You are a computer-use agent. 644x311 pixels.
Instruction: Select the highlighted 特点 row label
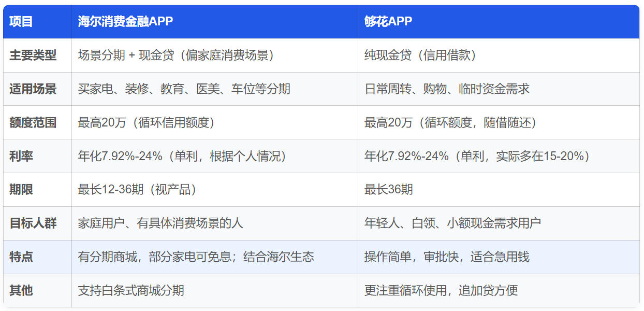pos(21,257)
